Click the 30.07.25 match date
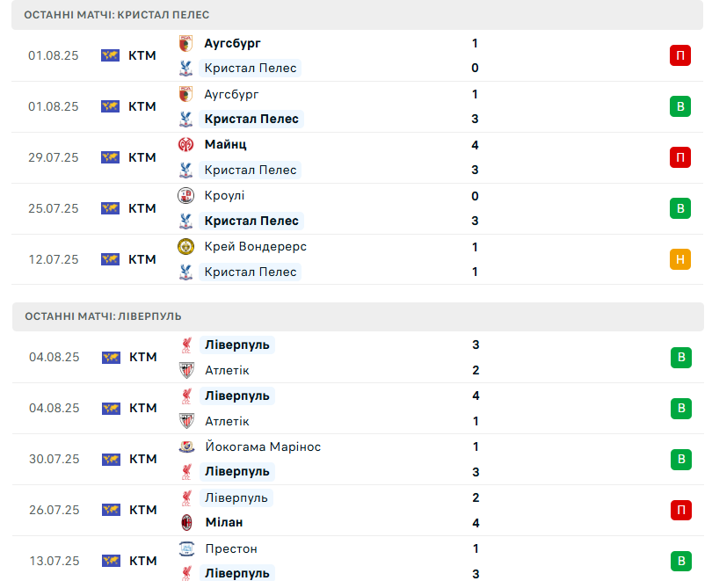712x588 pixels. (x=54, y=459)
